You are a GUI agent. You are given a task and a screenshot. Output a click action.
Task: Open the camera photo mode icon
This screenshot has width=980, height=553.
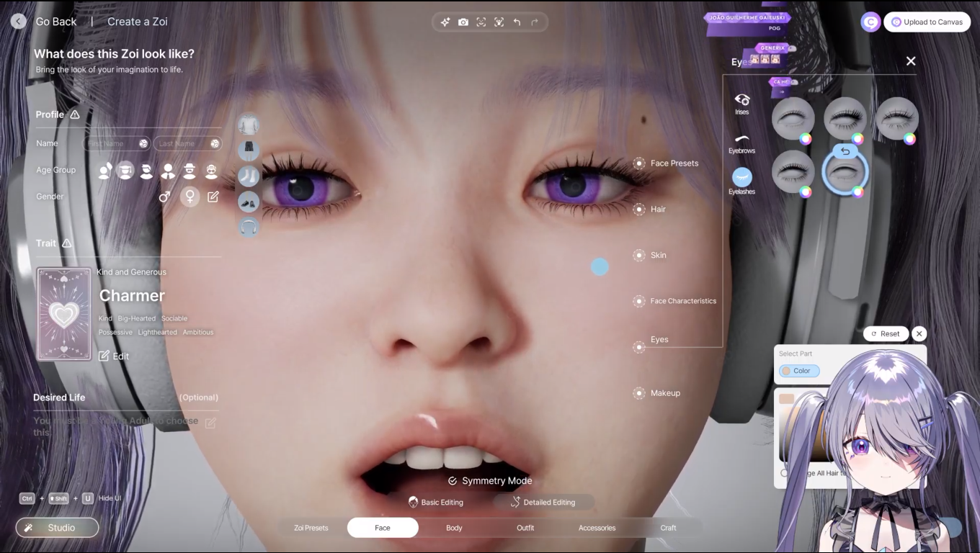[x=463, y=22]
